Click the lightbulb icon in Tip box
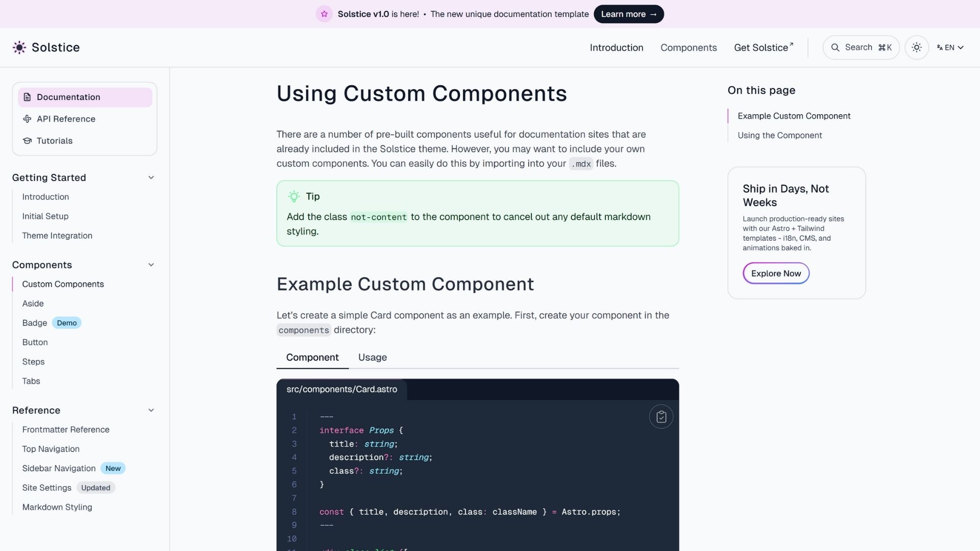This screenshot has width=980, height=551. pos(294,196)
